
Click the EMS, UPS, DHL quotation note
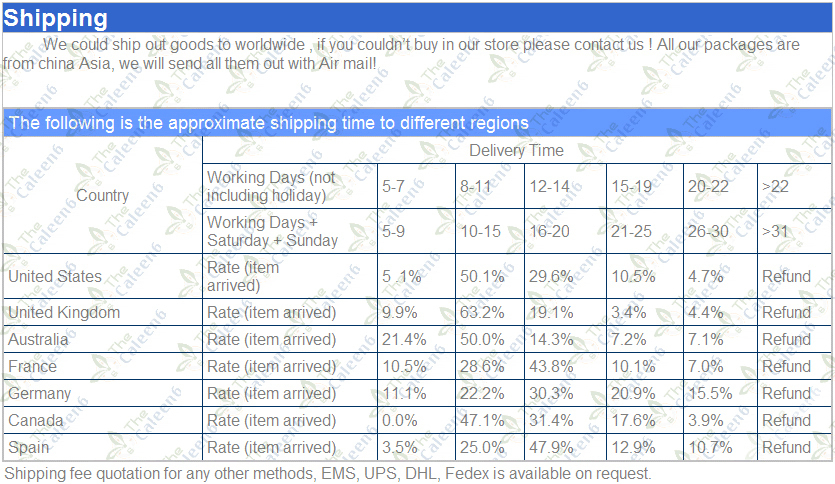pyautogui.click(x=328, y=473)
